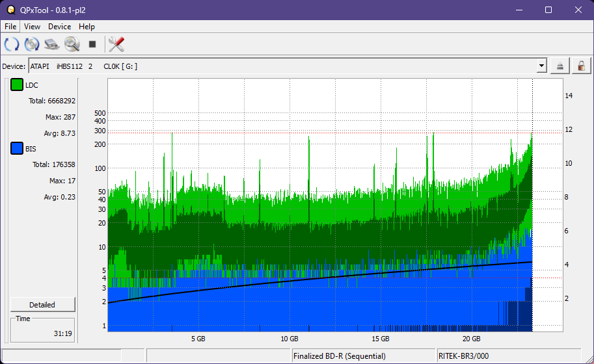Click the stop test square button

(92, 44)
